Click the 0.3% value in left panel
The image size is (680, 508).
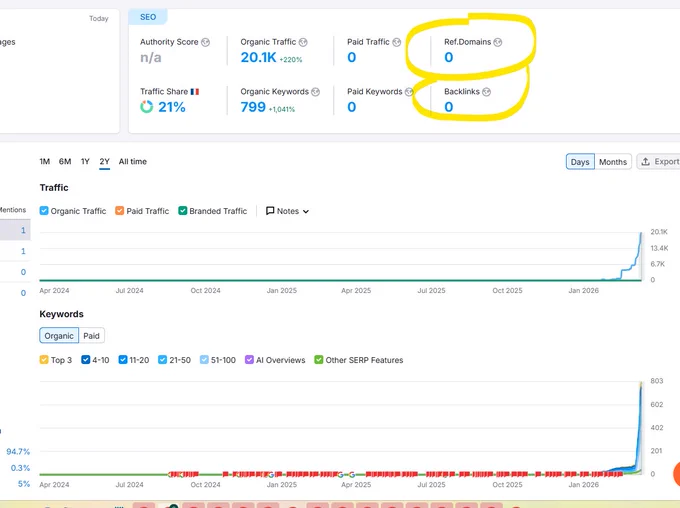tap(20, 468)
